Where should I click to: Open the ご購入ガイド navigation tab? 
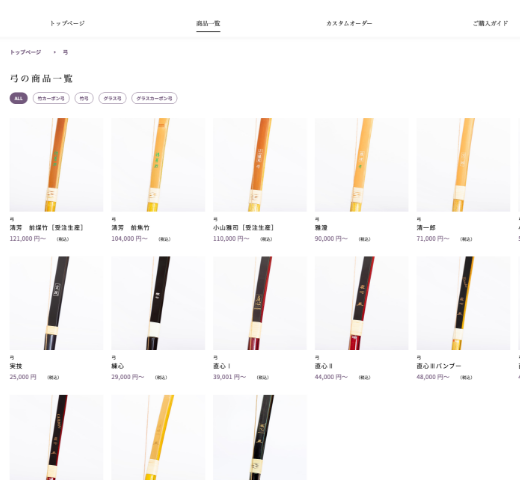click(x=490, y=23)
